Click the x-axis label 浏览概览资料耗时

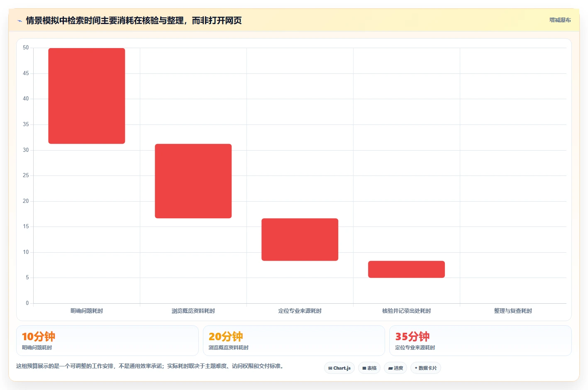point(193,311)
